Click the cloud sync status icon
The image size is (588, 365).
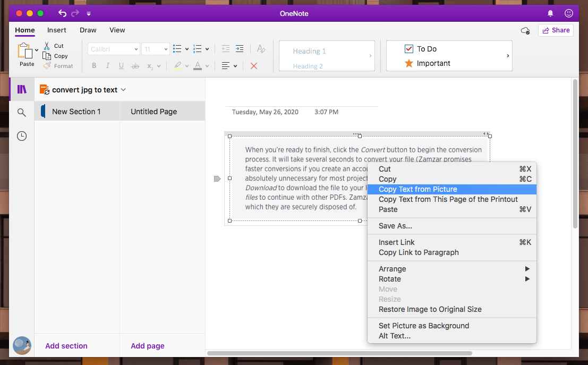point(525,30)
